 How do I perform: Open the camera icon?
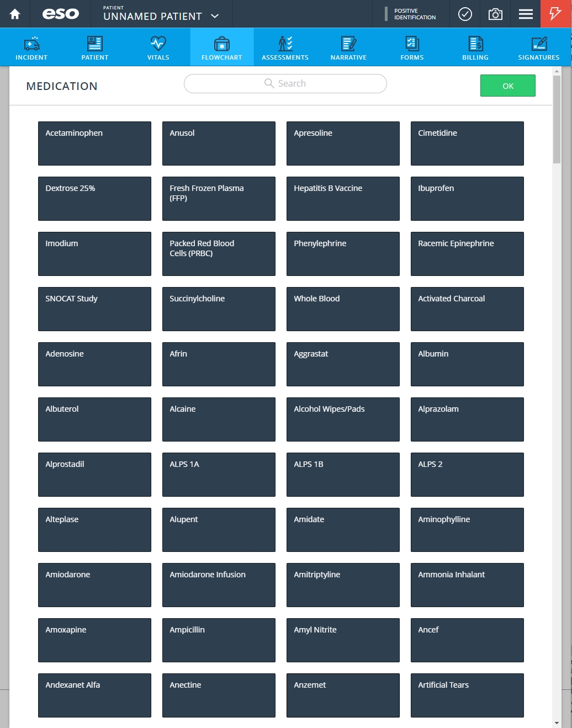click(x=496, y=14)
